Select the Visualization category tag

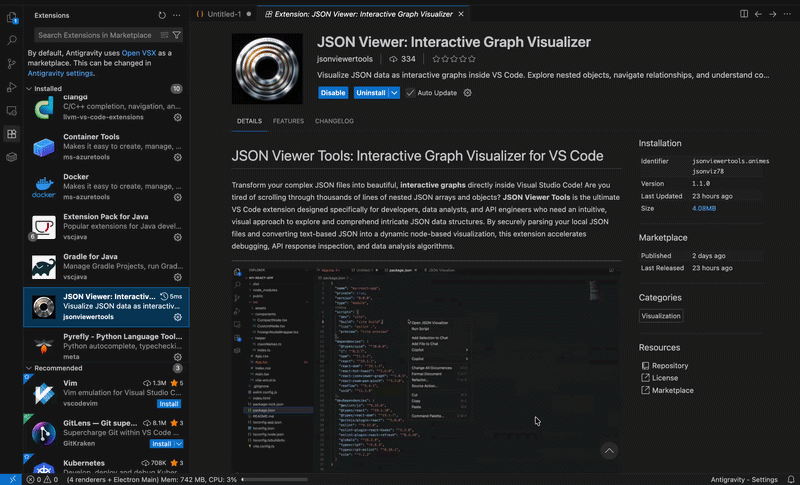point(661,316)
